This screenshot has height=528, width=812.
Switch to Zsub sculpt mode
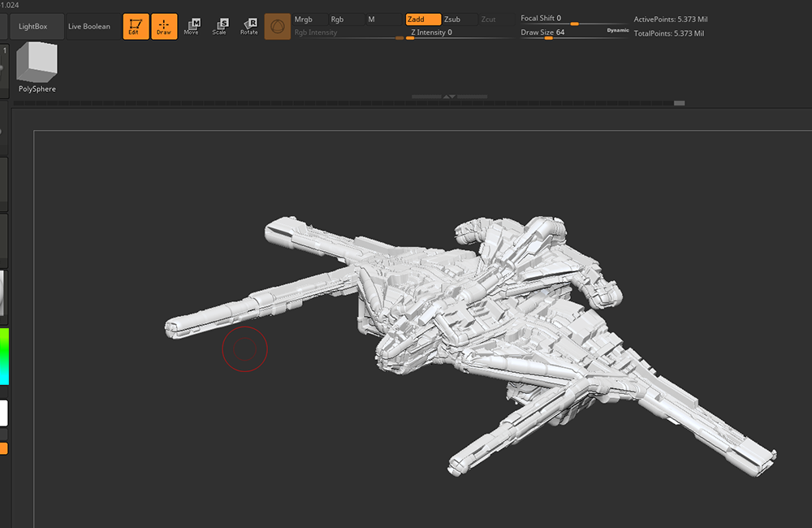tap(460, 19)
